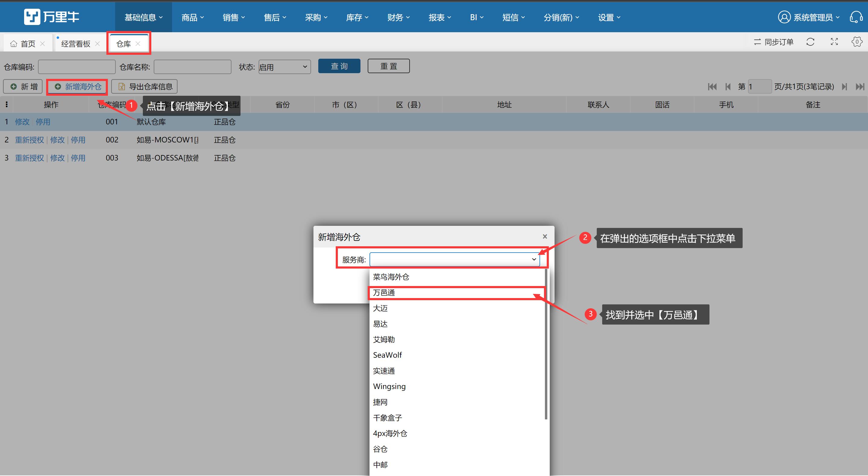
Task: Switch to the 仓库 tab
Action: pos(124,43)
